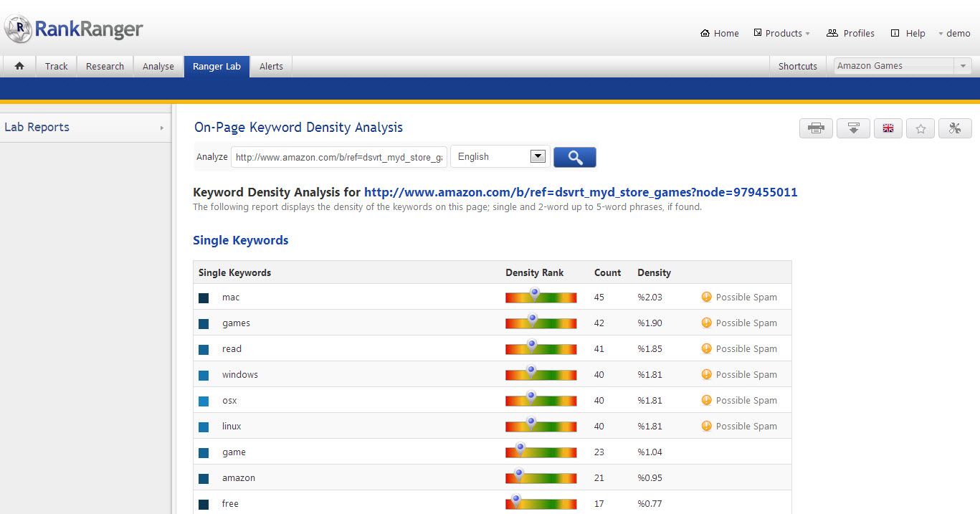Open the wrench and screwdriver settings icon
Image resolution: width=980 pixels, height=514 pixels.
954,128
